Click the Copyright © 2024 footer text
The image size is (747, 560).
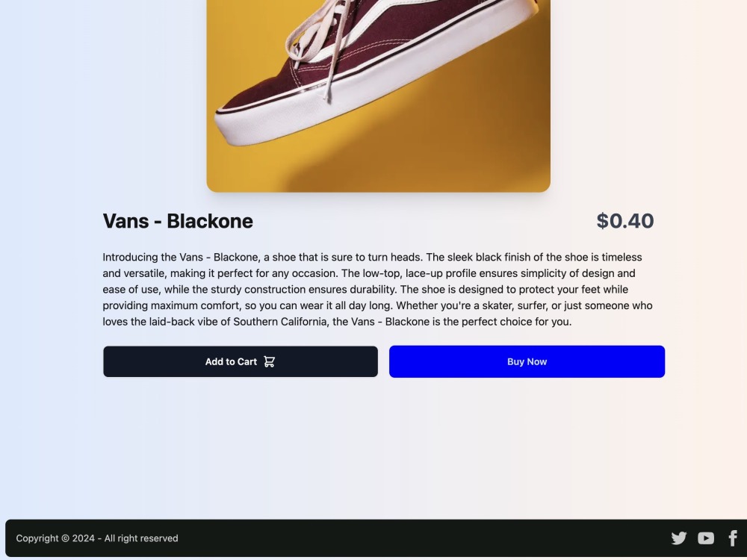click(55, 538)
